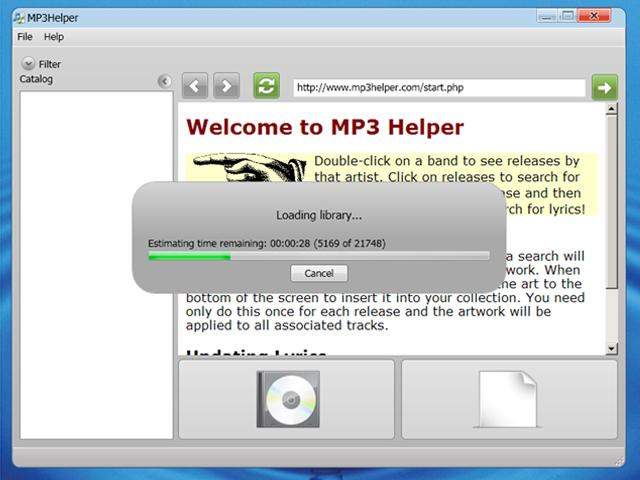Screen dimensions: 640x480
Task: Click the green refresh button
Action: point(267,86)
